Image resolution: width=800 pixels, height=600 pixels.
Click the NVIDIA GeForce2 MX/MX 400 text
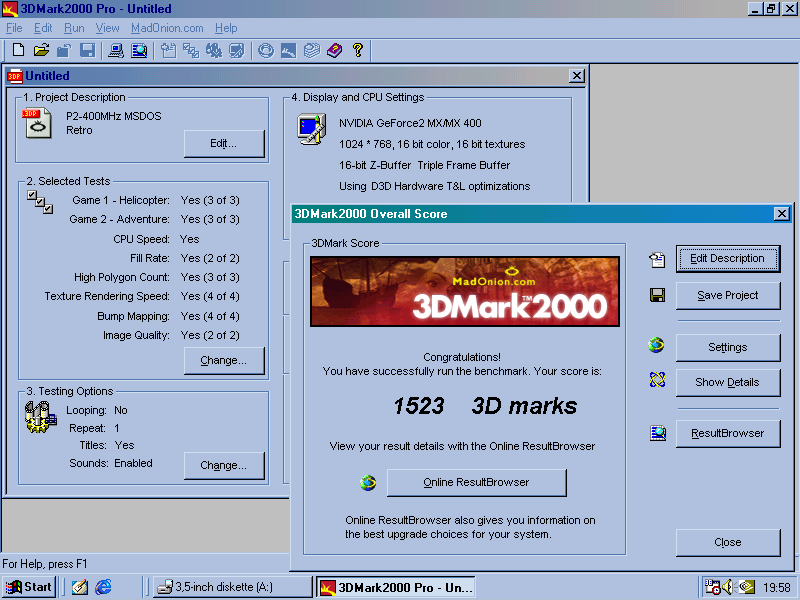[x=410, y=123]
